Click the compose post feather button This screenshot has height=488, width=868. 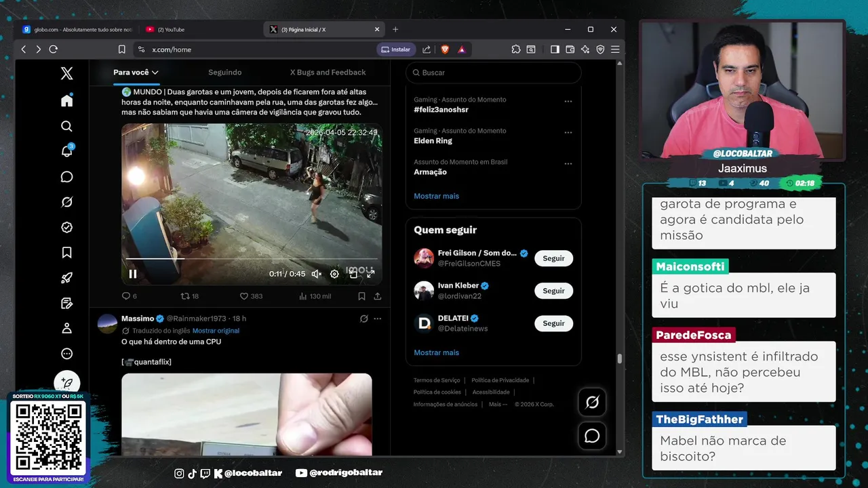coord(66,383)
